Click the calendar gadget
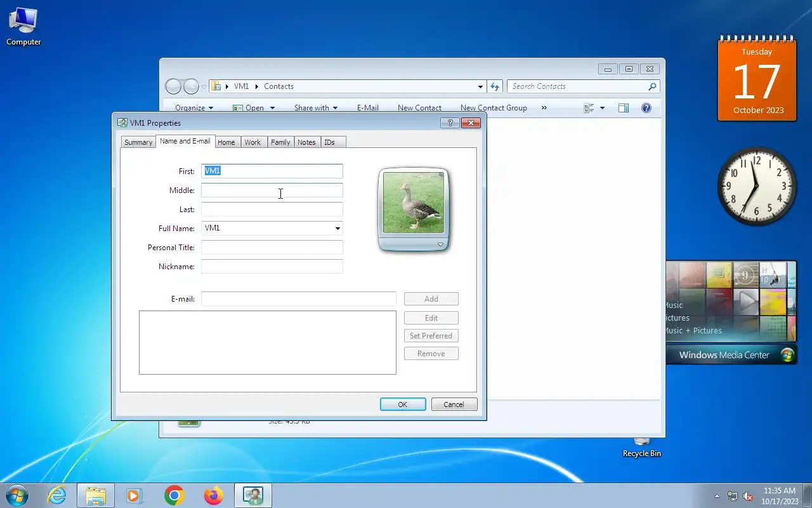812x508 pixels. click(x=757, y=79)
